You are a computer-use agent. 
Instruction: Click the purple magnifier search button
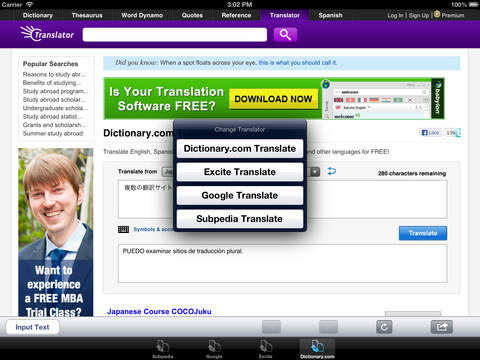tap(285, 34)
